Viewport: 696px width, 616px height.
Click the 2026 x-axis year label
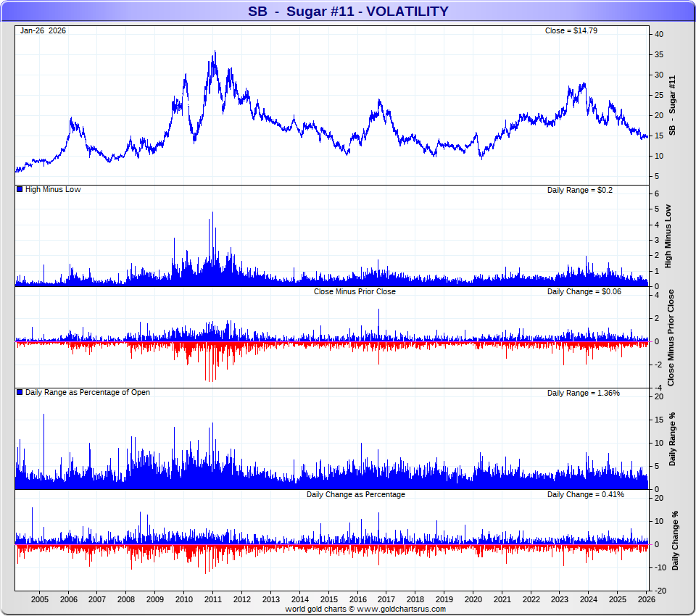pyautogui.click(x=647, y=599)
